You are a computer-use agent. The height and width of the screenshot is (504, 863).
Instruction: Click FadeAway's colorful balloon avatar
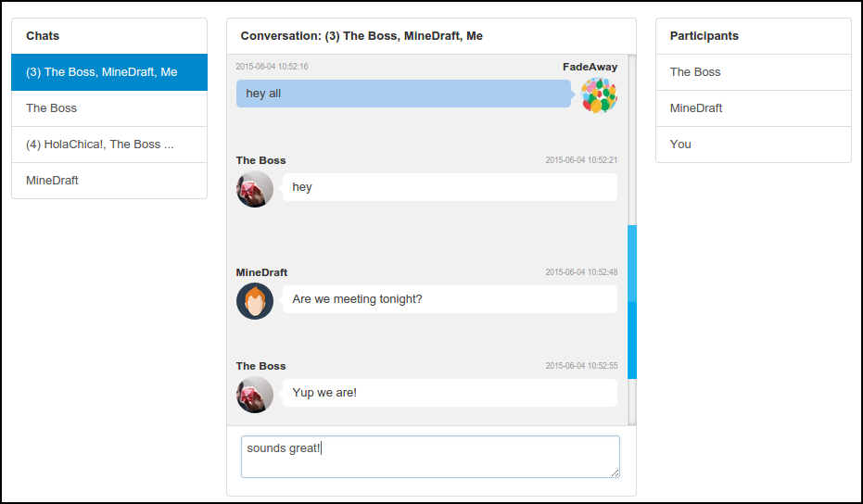tap(598, 94)
